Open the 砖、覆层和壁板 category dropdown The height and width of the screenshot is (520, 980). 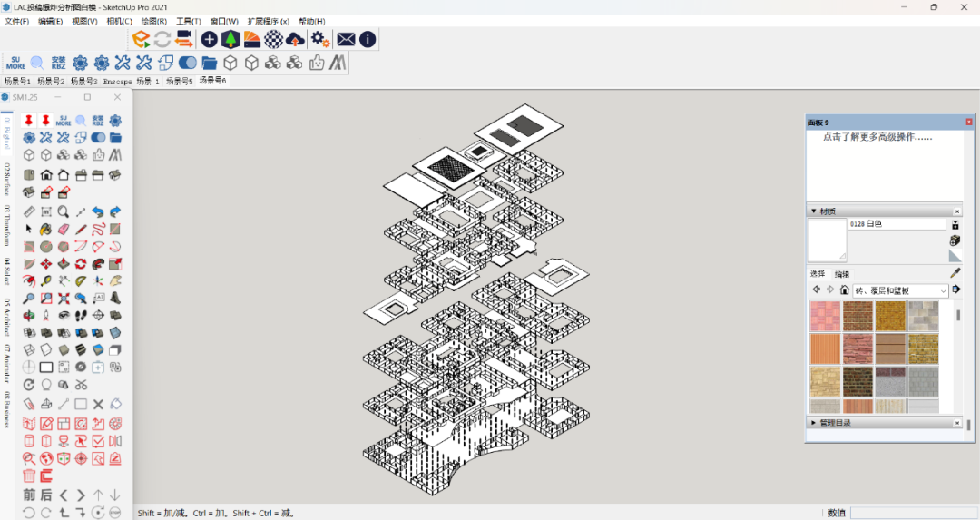point(901,290)
